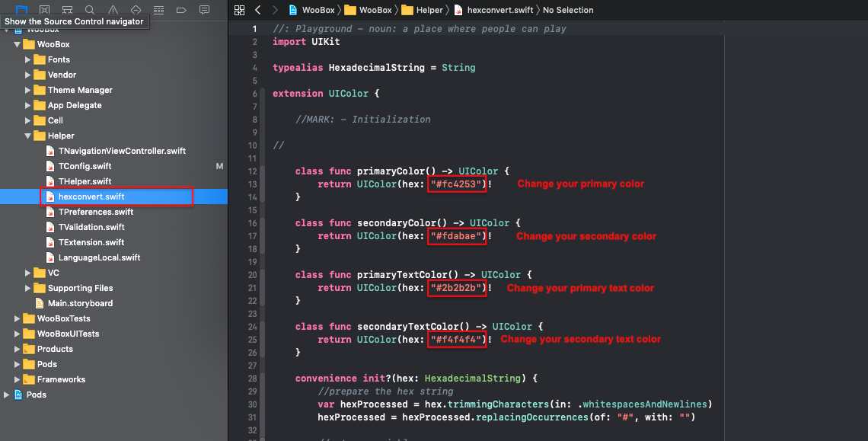Screen dimensions: 868x441
Task: Click hexconvert.swift in jump bar
Action: (x=494, y=10)
